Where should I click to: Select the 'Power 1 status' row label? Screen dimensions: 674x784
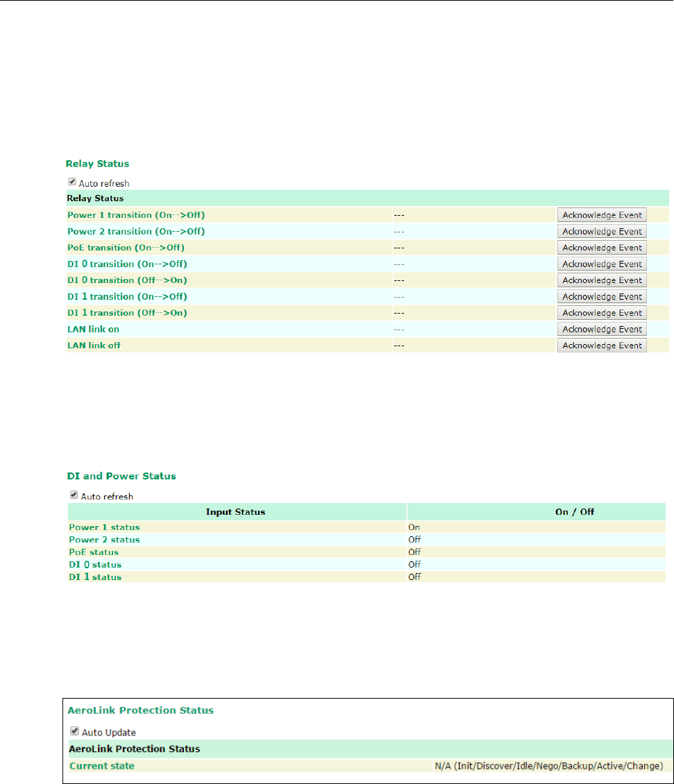pos(105,527)
